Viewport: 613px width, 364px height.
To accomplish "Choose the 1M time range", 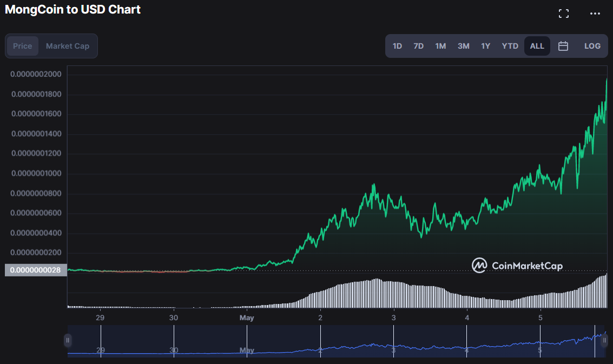I will [x=440, y=46].
